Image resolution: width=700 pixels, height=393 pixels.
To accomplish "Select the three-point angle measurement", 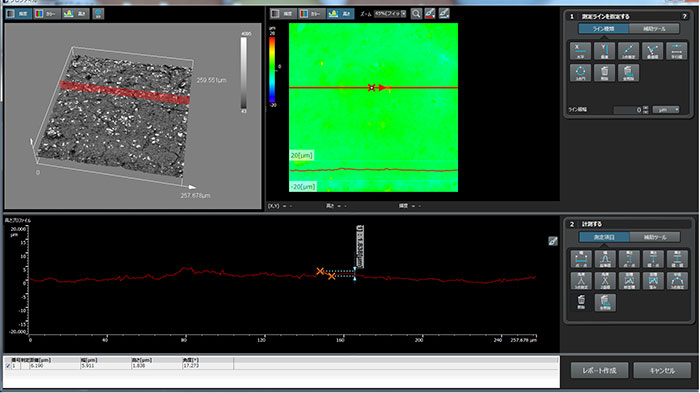I will (x=581, y=281).
